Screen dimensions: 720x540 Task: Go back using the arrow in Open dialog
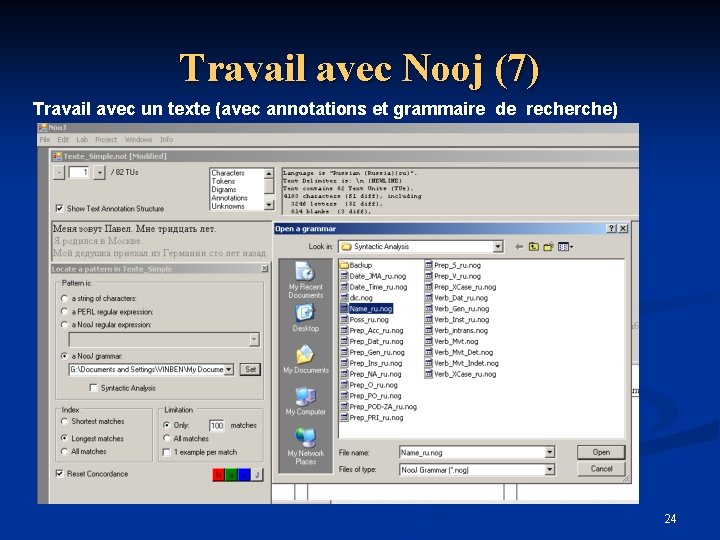pos(519,247)
